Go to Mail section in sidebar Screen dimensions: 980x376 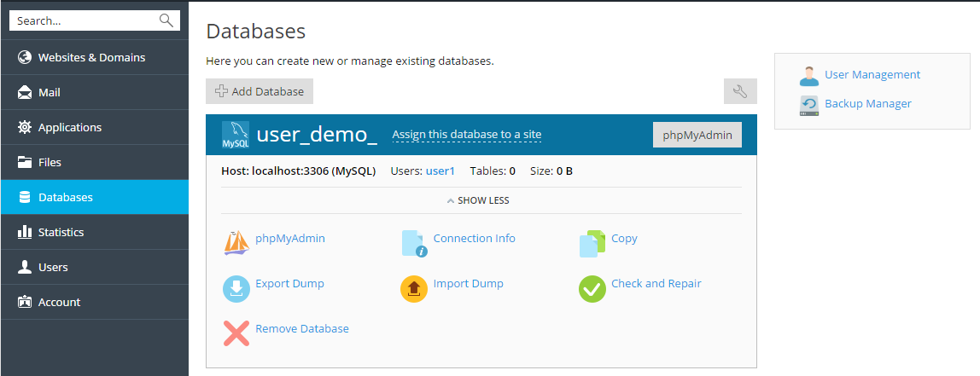(49, 92)
